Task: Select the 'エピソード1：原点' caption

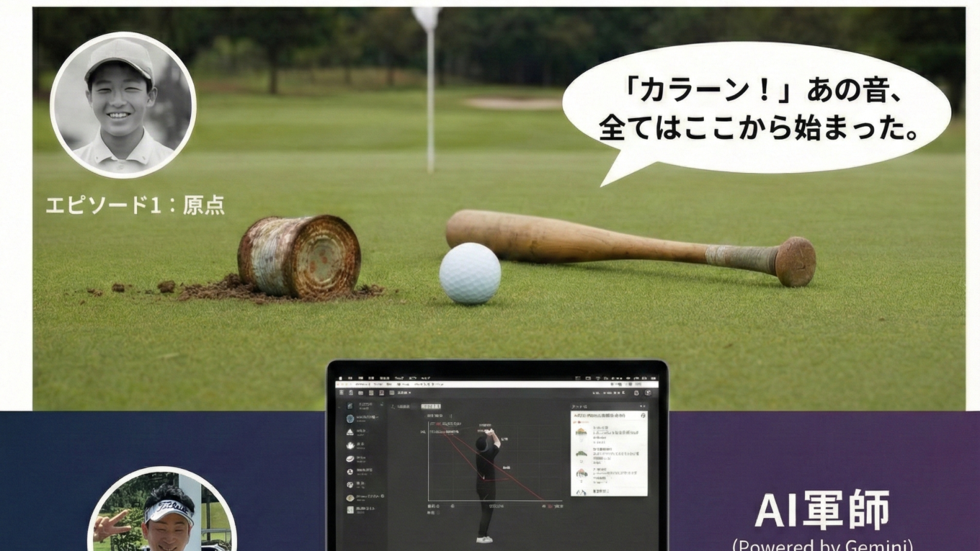Action: pos(135,205)
